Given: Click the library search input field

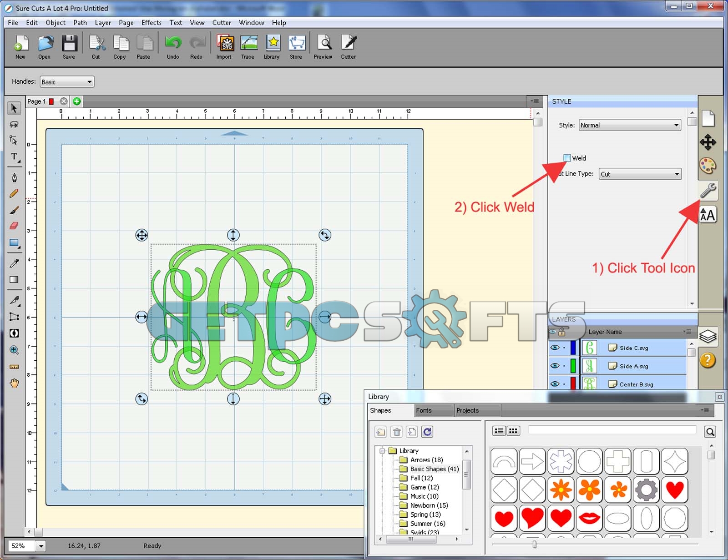Looking at the screenshot, I should point(612,430).
